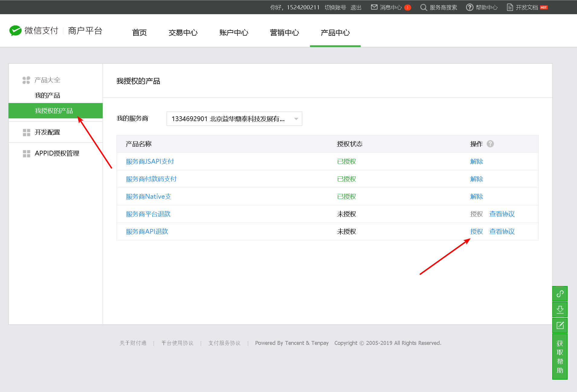This screenshot has width=577, height=392.
Task: Click the 获取帮助 floating button
Action: [560, 357]
